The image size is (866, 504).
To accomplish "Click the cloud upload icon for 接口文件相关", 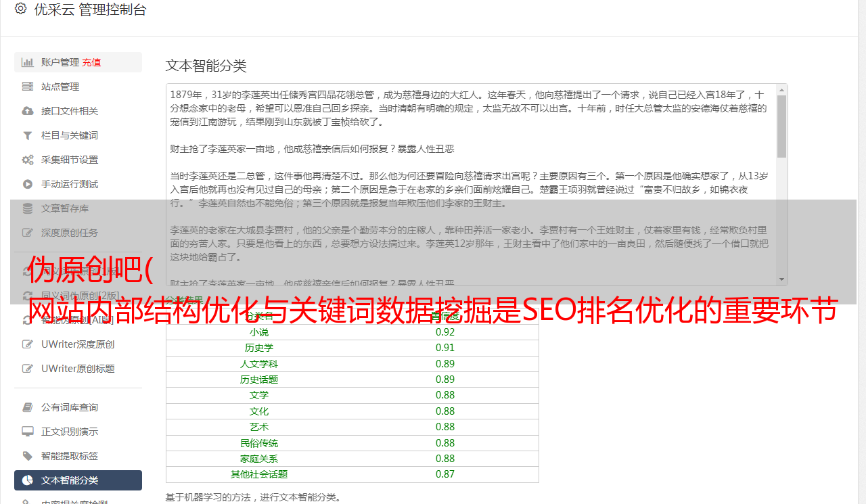I will point(28,111).
